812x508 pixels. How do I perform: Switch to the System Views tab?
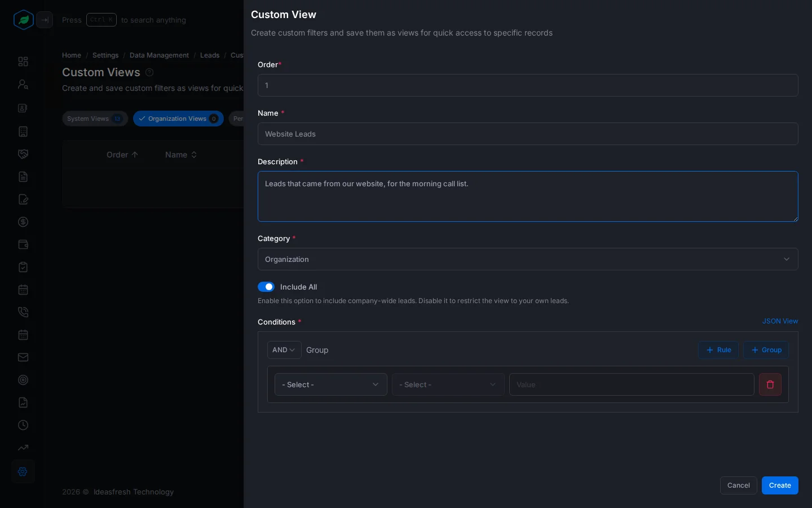[95, 119]
